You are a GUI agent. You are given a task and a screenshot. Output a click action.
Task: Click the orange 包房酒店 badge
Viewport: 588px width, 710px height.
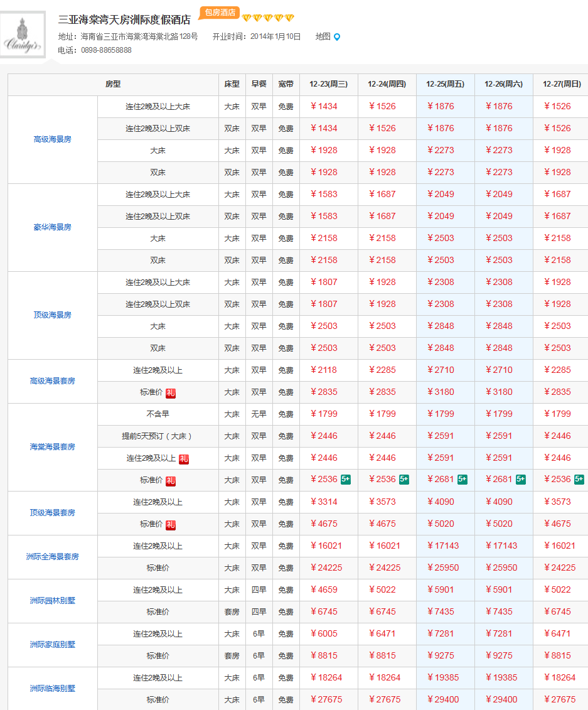tap(219, 13)
